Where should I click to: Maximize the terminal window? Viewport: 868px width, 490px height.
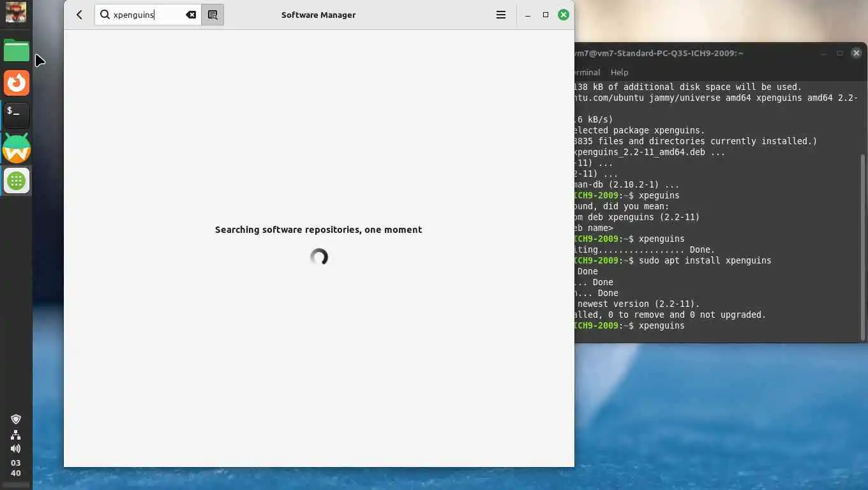pos(840,53)
